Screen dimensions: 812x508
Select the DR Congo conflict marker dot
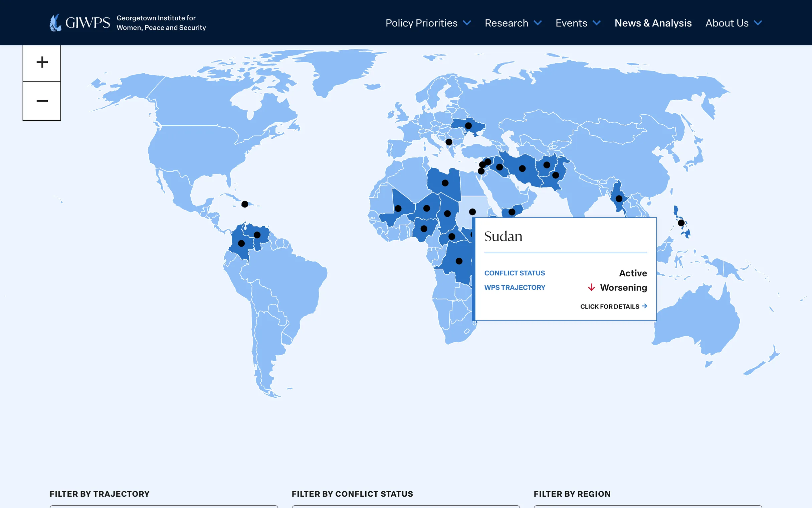point(459,261)
